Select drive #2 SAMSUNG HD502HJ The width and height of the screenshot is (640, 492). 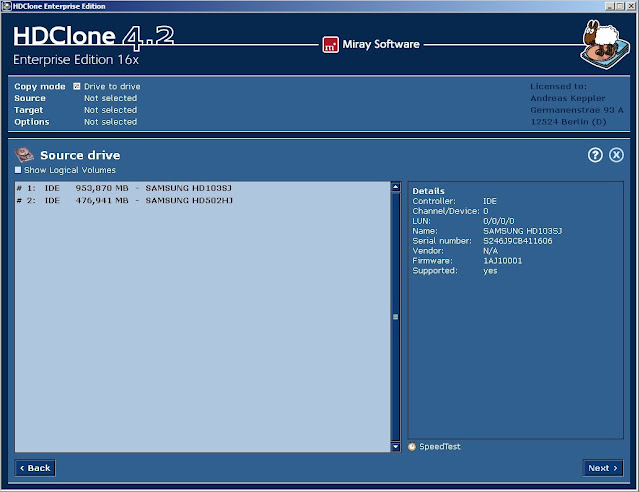click(x=202, y=200)
